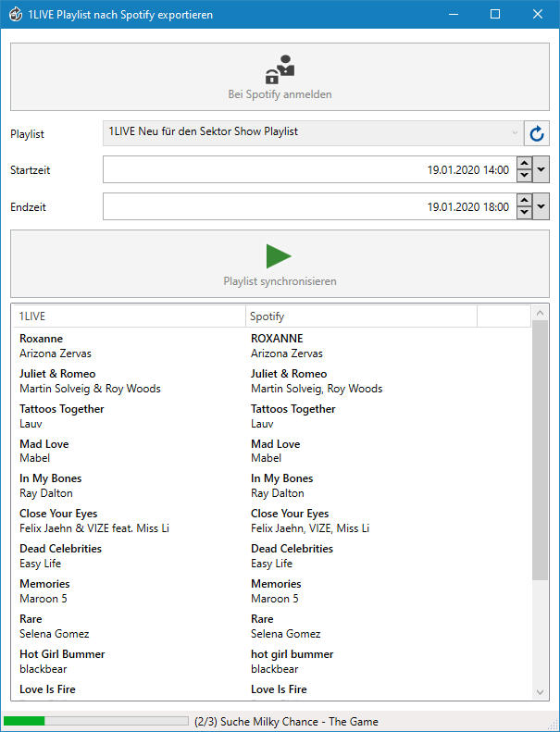Click the app icon in the title bar

tap(16, 15)
